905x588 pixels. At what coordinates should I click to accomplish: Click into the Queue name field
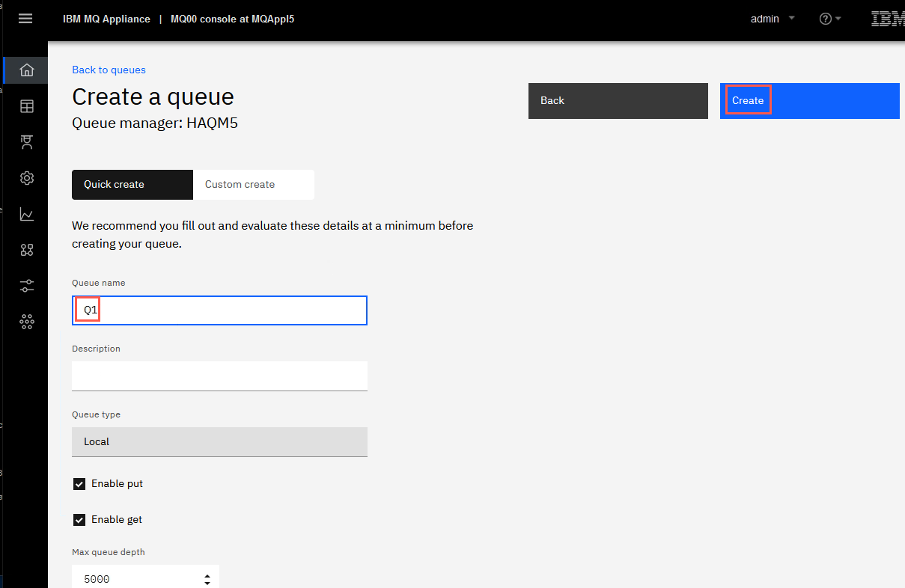(219, 310)
